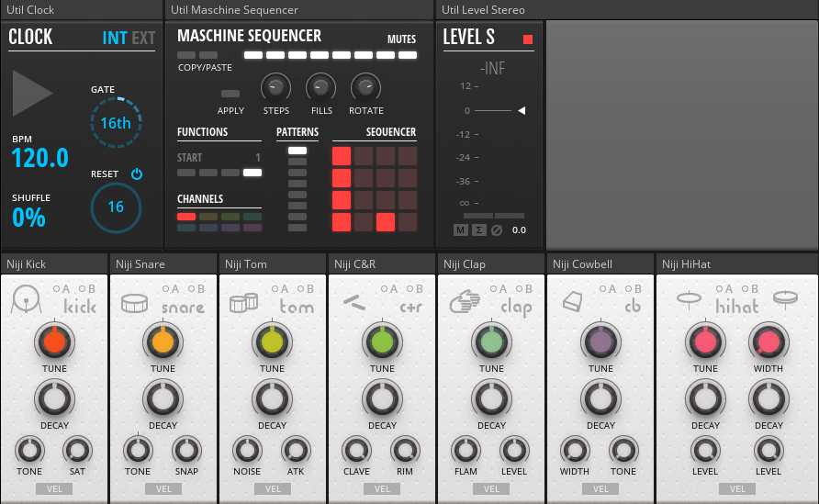819x504 pixels.
Task: Select the purple channel swatch in bottom row
Action: click(230, 228)
